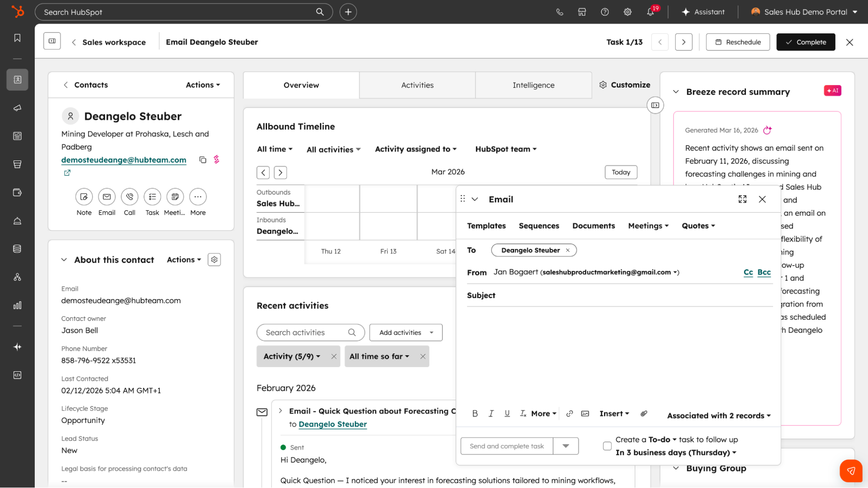Open the reporting bar chart sidebar icon
The height and width of the screenshot is (488, 868).
[x=17, y=305]
